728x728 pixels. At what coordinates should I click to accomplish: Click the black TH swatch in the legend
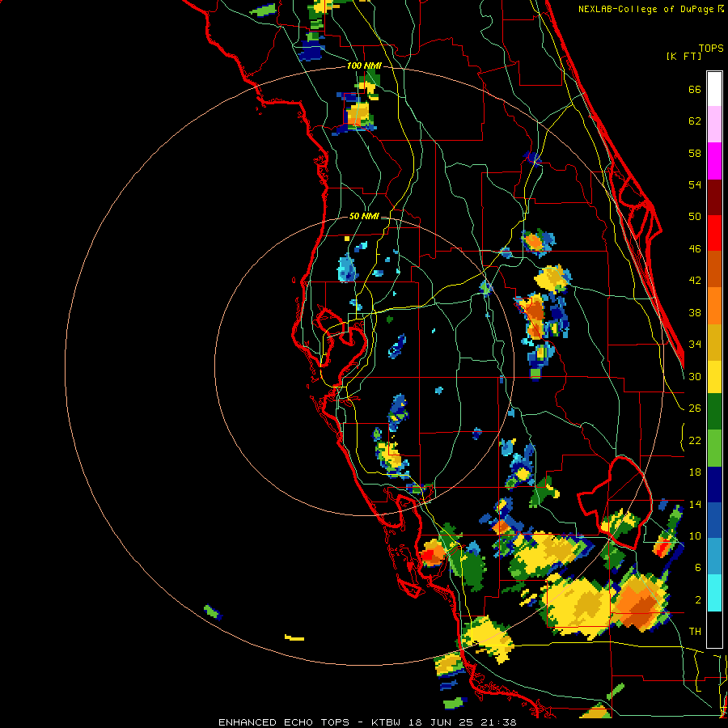pyautogui.click(x=714, y=629)
